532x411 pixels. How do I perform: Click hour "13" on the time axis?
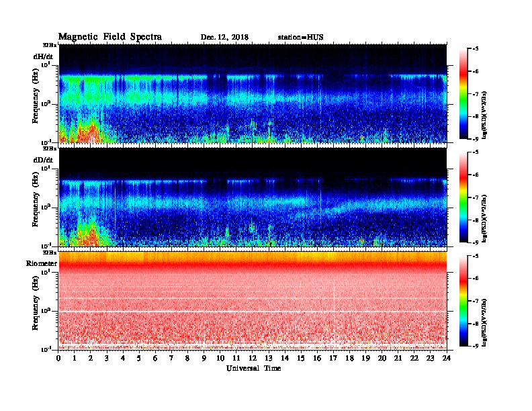pos(269,358)
